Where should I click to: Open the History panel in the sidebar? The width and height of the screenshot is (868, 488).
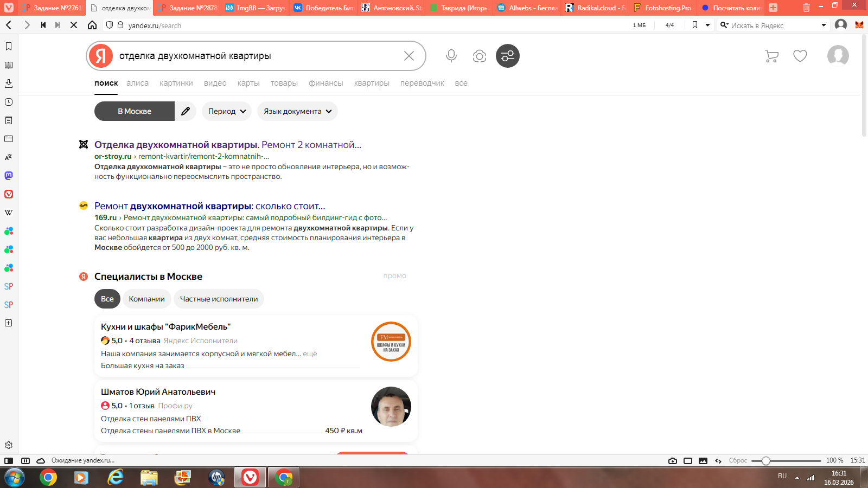pyautogui.click(x=9, y=102)
